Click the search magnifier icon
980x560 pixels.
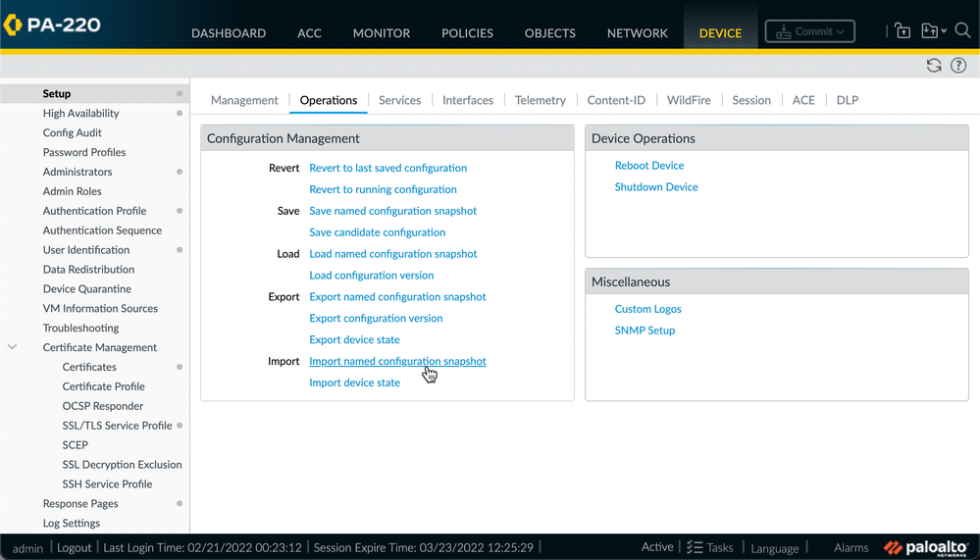pyautogui.click(x=962, y=31)
